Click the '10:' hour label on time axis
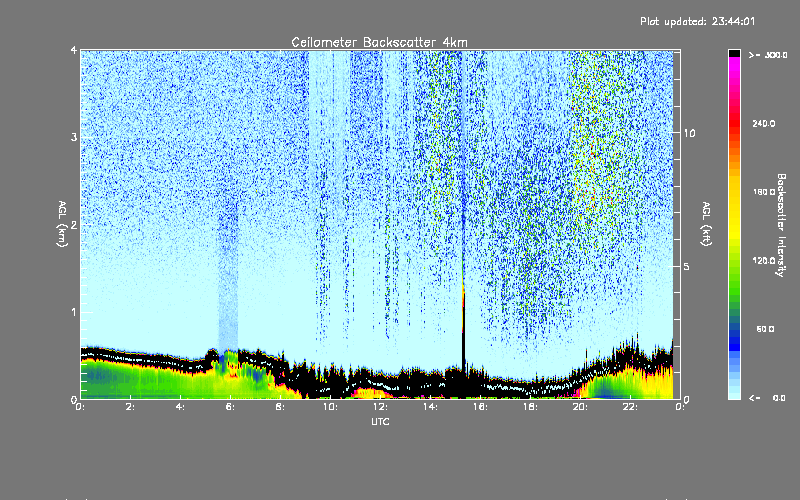 330,407
